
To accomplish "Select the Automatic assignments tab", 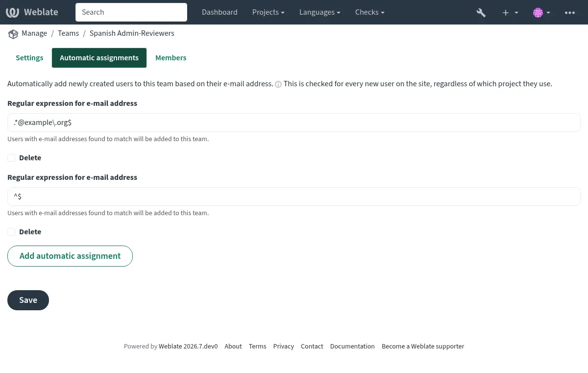I will click(99, 58).
